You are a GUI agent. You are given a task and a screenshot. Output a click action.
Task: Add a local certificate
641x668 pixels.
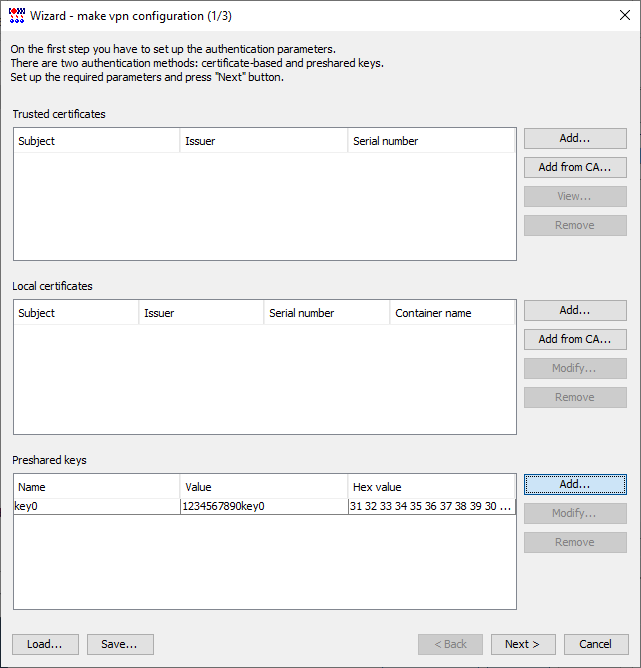pyautogui.click(x=575, y=311)
